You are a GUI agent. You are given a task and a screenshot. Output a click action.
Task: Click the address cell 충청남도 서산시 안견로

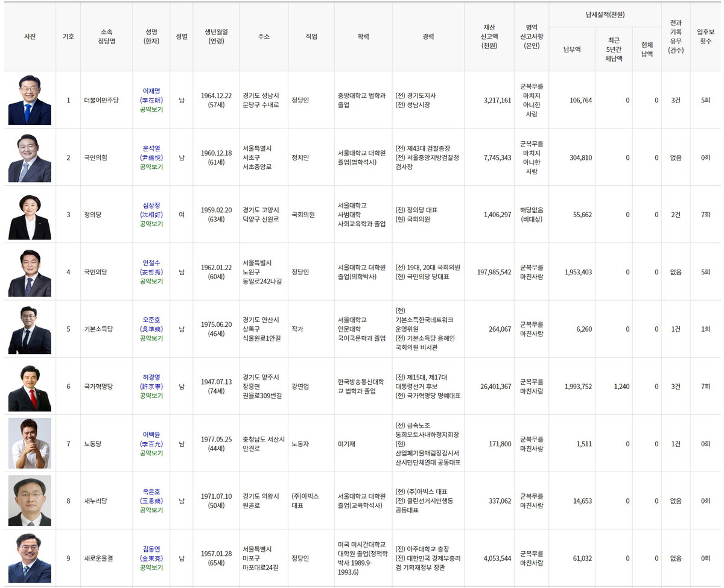pos(263,444)
